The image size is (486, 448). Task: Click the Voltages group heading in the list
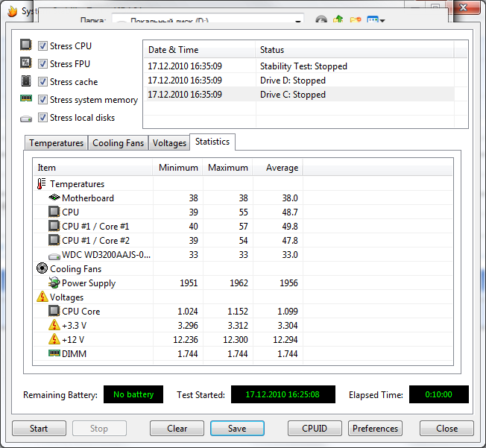tap(66, 297)
